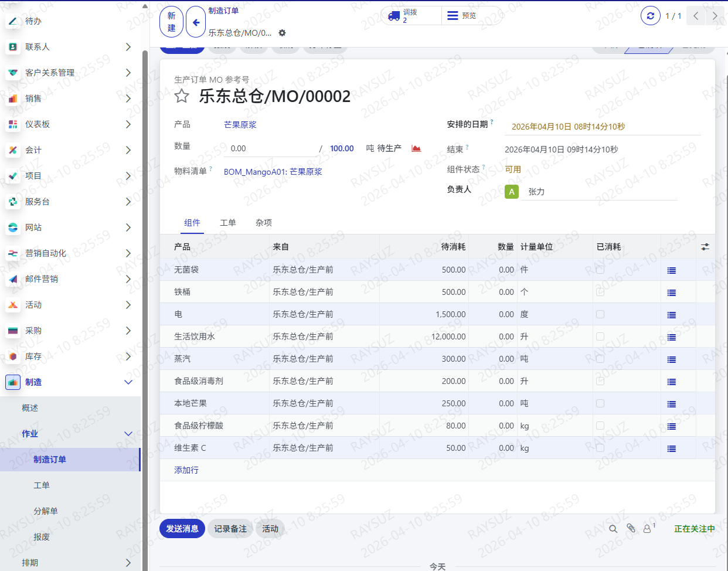
Task: Expand the 仪表板 menu chevron
Action: [x=128, y=124]
